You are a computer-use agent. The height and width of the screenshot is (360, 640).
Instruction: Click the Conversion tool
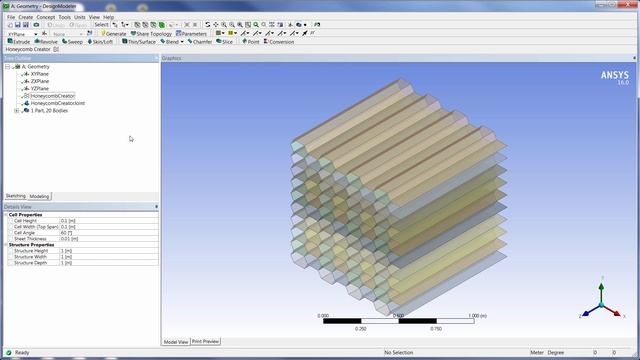pyautogui.click(x=279, y=42)
